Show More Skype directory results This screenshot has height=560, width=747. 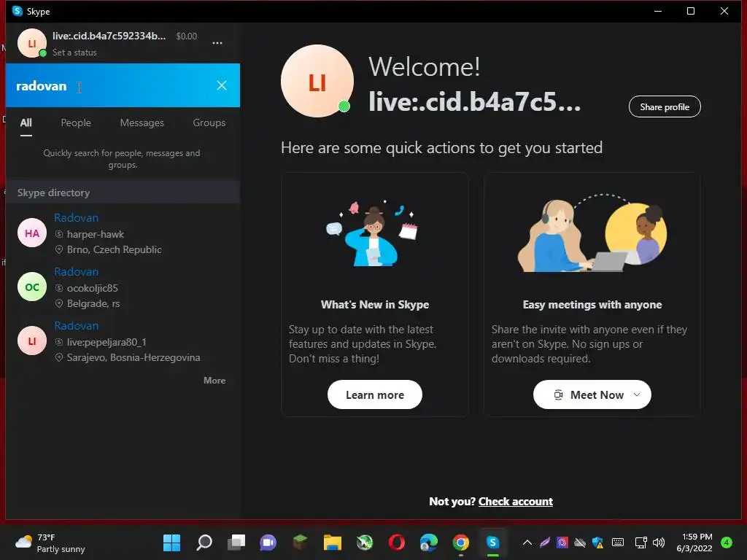point(214,381)
